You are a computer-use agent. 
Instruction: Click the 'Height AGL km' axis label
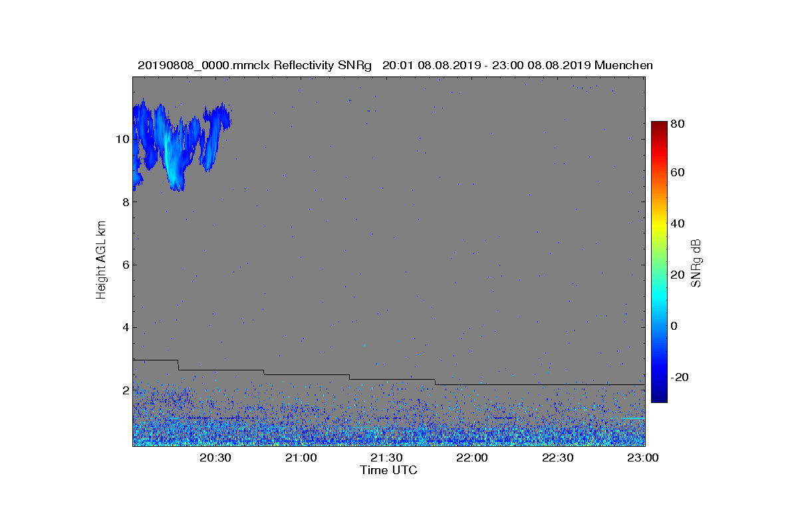(x=101, y=261)
